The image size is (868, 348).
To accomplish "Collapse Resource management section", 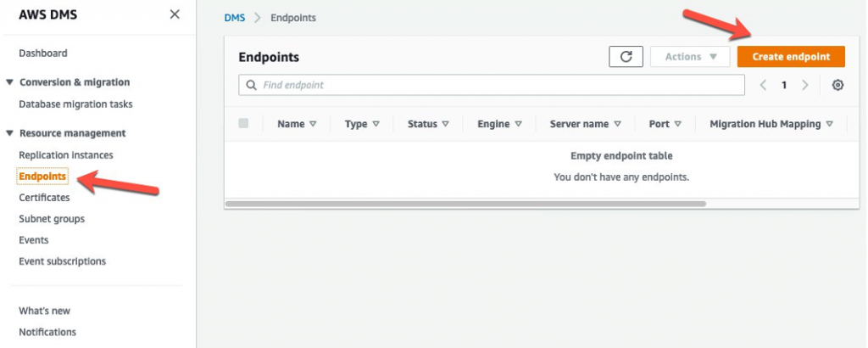I will (x=9, y=133).
